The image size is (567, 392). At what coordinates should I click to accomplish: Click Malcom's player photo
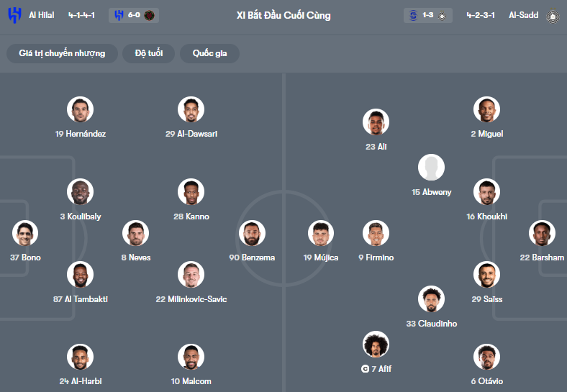point(191,357)
